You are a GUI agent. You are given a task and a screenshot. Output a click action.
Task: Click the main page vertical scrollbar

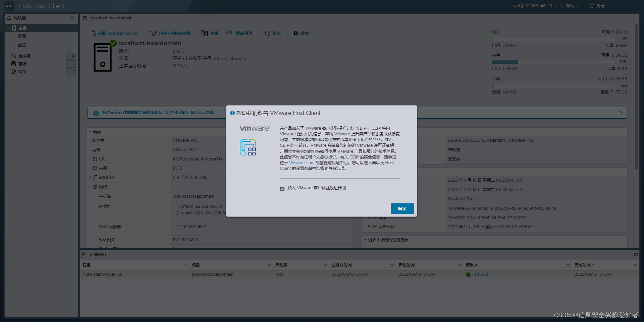636,96
